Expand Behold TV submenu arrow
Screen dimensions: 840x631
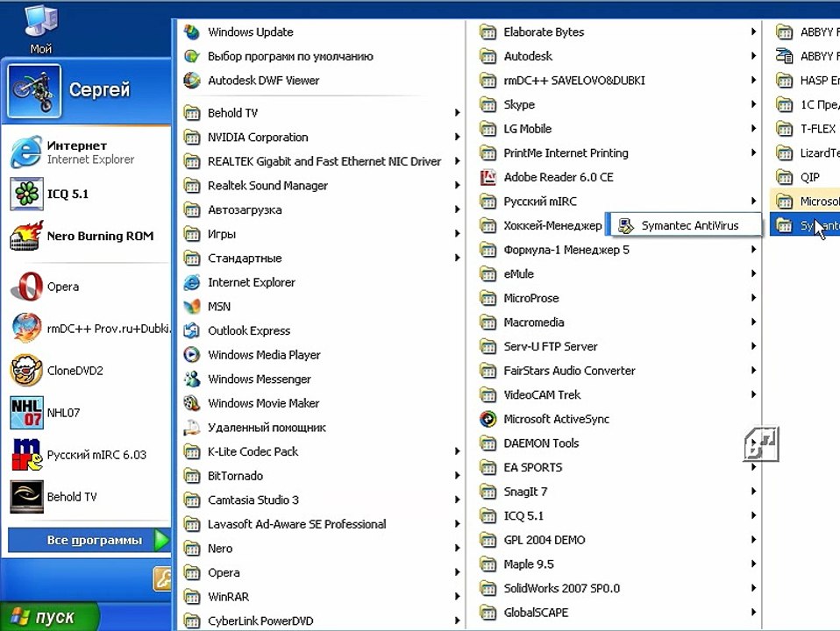[x=457, y=113]
